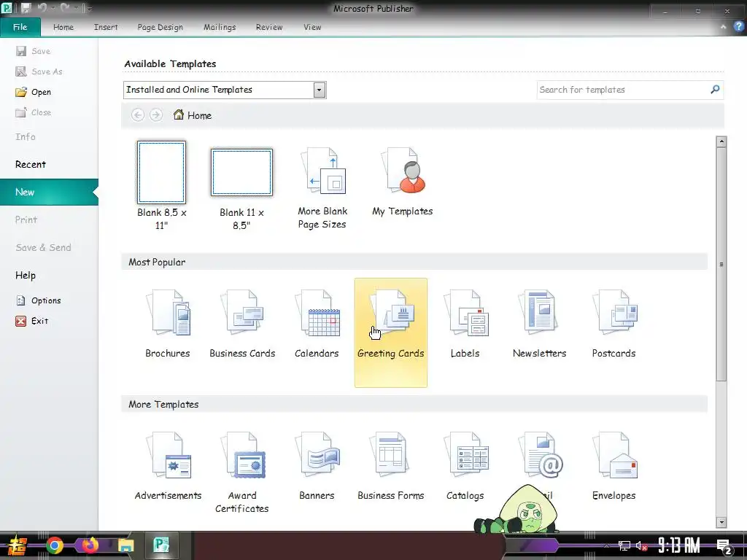This screenshot has width=747, height=560.
Task: Select New in the backstage sidebar
Action: 49,192
